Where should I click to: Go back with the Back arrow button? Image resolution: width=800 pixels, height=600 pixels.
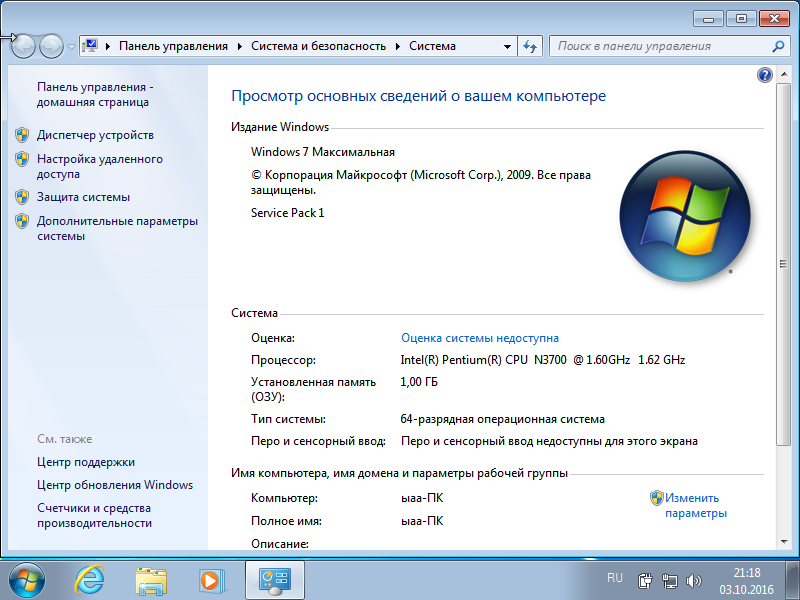(23, 46)
